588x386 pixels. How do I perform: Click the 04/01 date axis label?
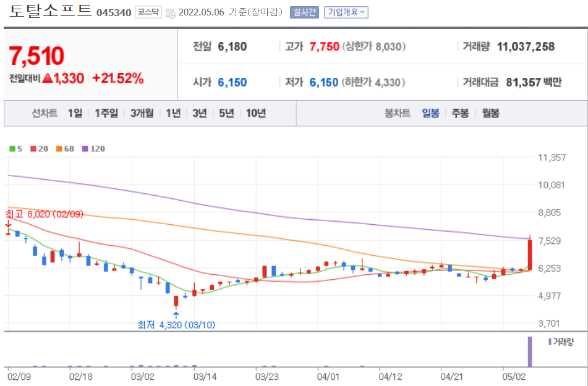pos(328,377)
